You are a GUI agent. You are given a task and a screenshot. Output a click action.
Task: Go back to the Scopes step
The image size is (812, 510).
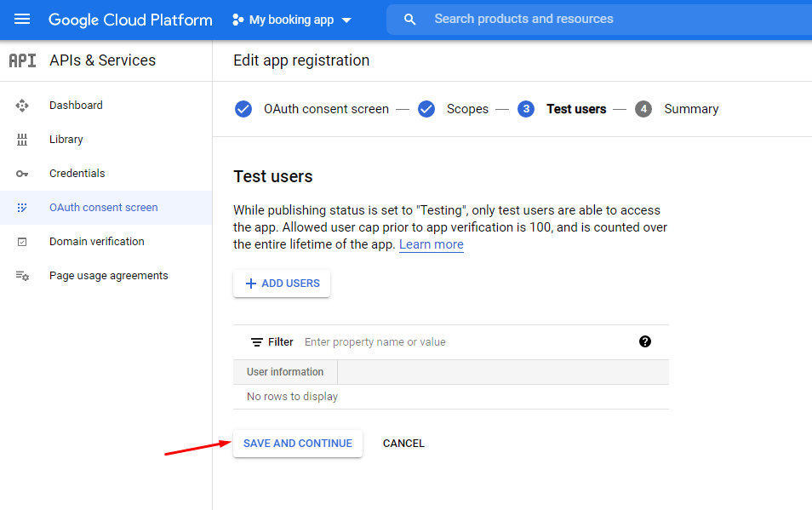click(x=467, y=109)
